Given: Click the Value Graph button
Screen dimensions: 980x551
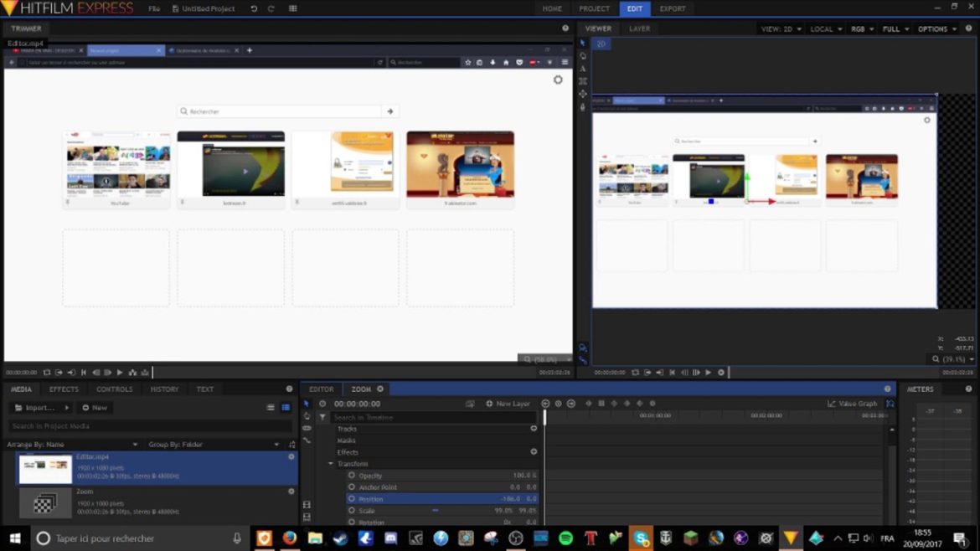Looking at the screenshot, I should (852, 404).
